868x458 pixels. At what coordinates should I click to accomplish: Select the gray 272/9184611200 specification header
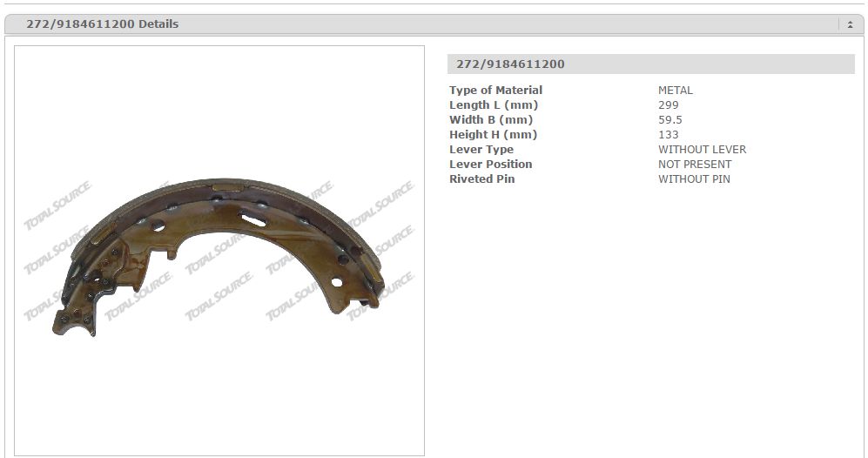650,64
